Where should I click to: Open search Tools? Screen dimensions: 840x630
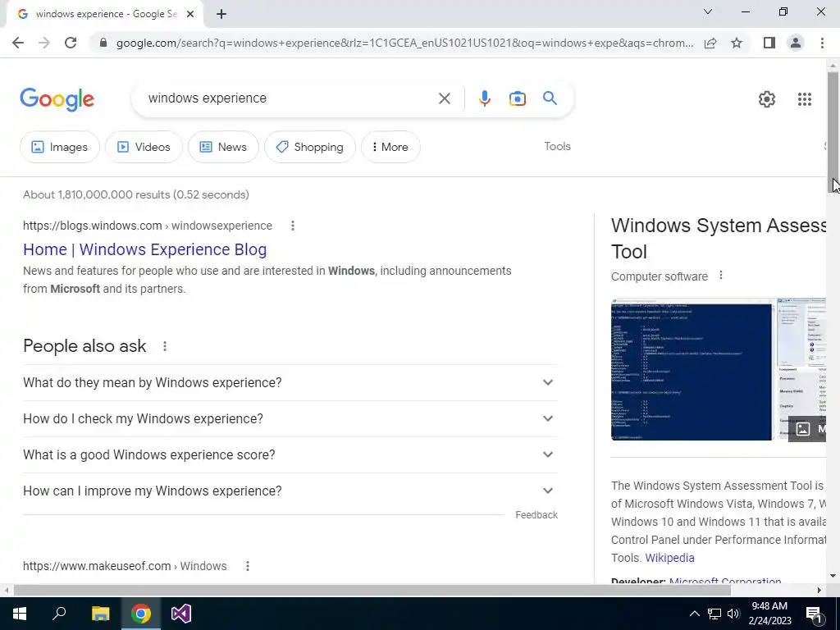click(557, 146)
